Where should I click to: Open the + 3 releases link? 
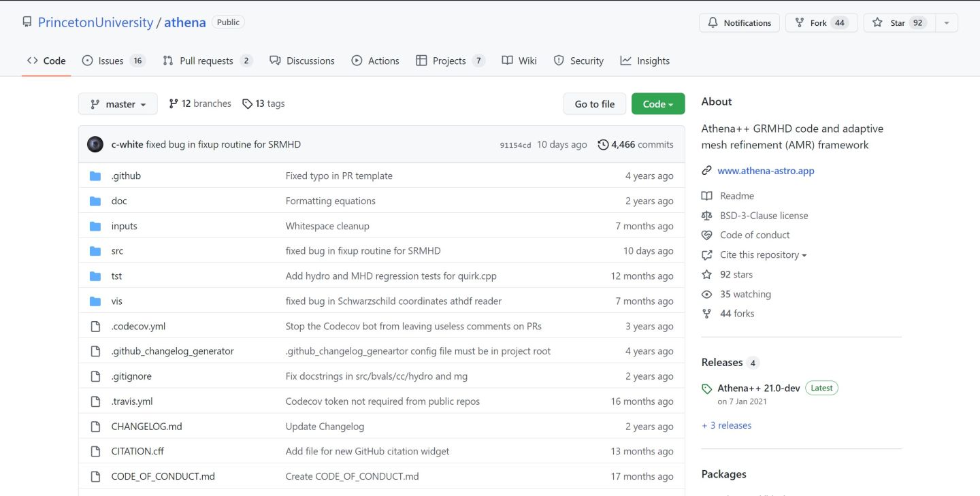pyautogui.click(x=726, y=425)
